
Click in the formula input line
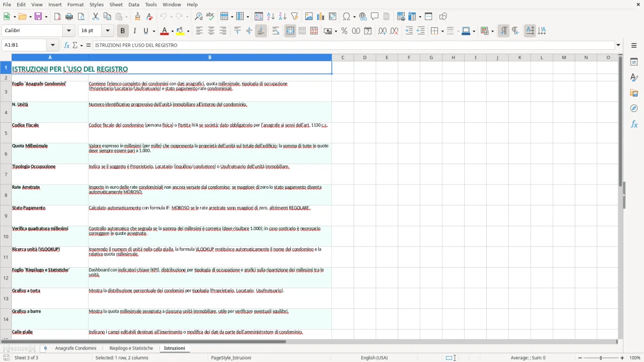click(x=353, y=45)
